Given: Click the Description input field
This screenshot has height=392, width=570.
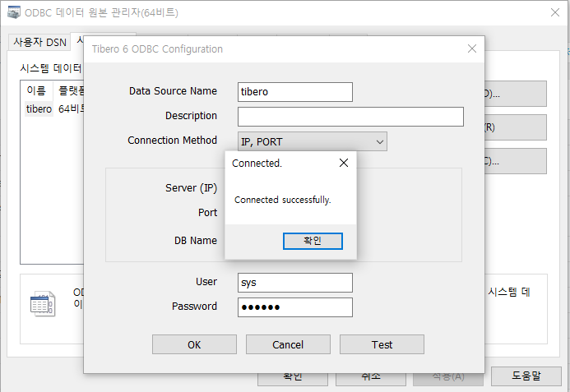Looking at the screenshot, I should pos(350,117).
